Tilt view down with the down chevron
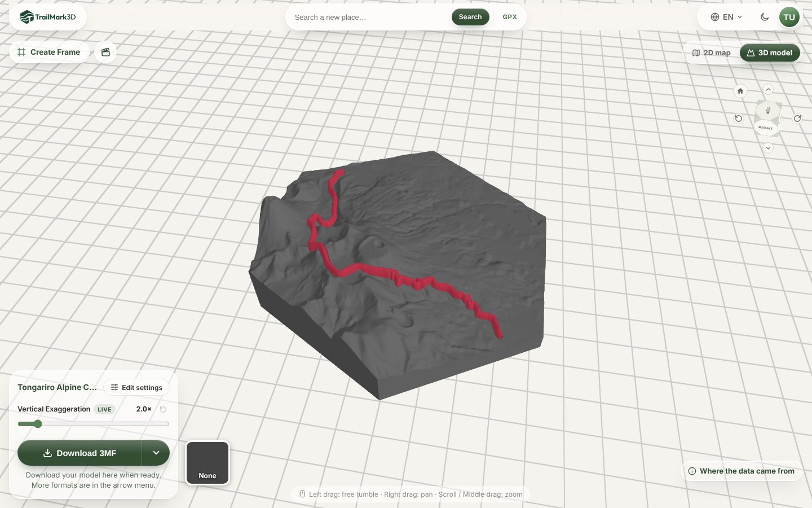 coord(768,148)
